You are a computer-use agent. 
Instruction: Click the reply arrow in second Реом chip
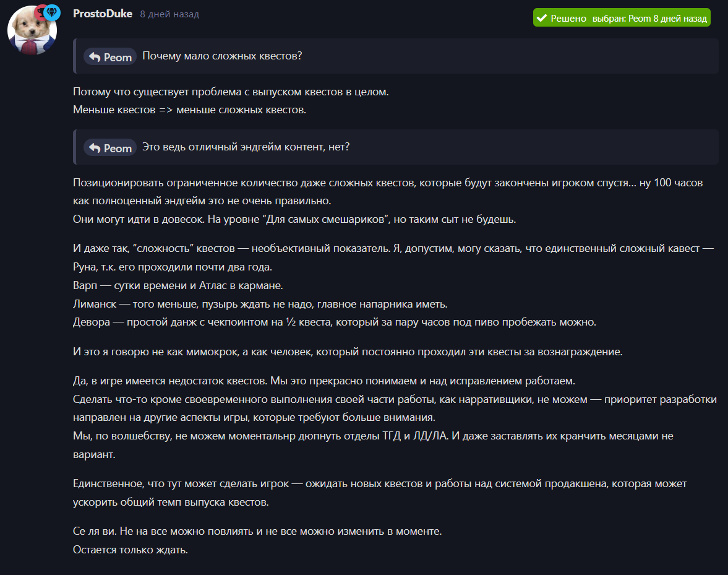pyautogui.click(x=95, y=148)
